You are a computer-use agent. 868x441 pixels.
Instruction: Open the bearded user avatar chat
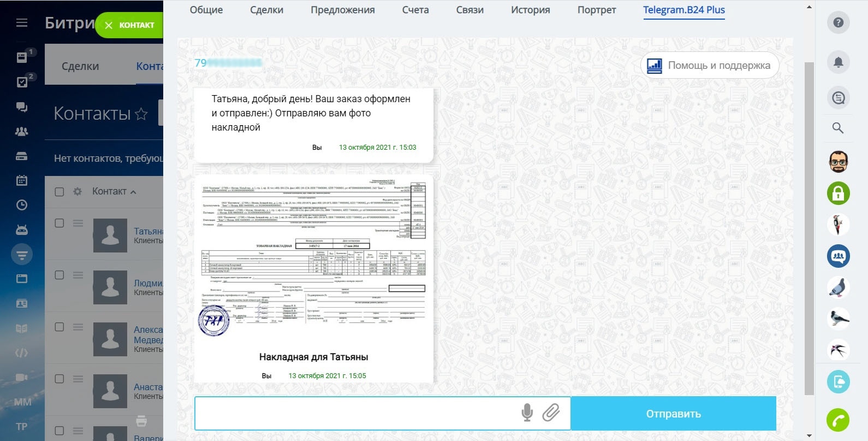click(839, 162)
